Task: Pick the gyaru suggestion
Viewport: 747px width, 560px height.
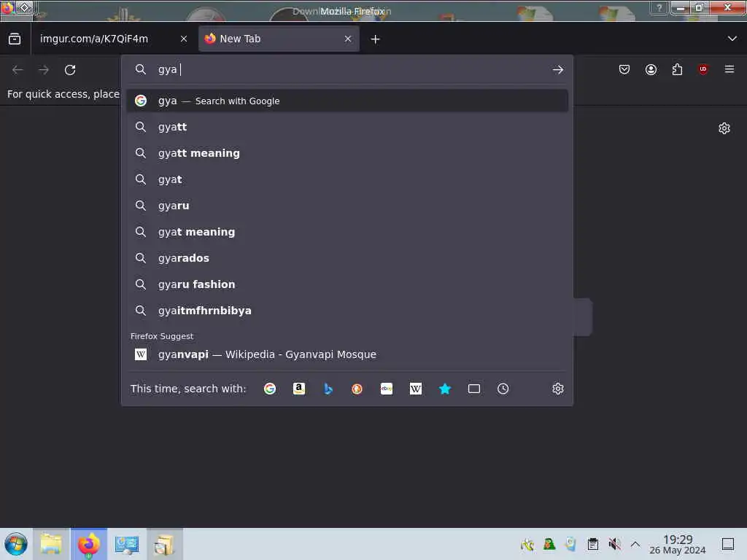Action: (347, 206)
